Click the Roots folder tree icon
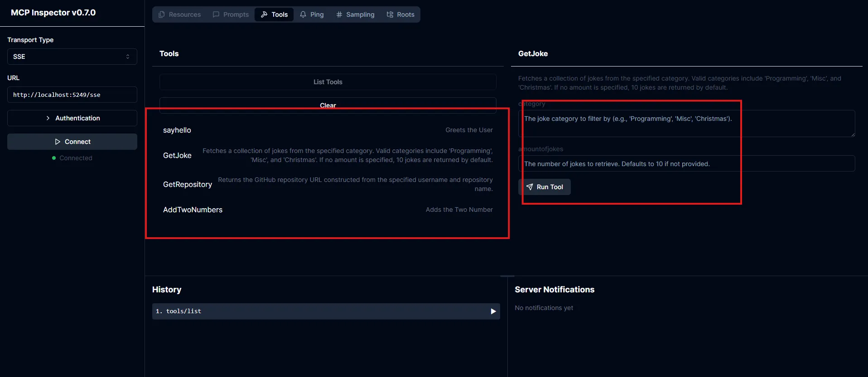 (x=390, y=14)
